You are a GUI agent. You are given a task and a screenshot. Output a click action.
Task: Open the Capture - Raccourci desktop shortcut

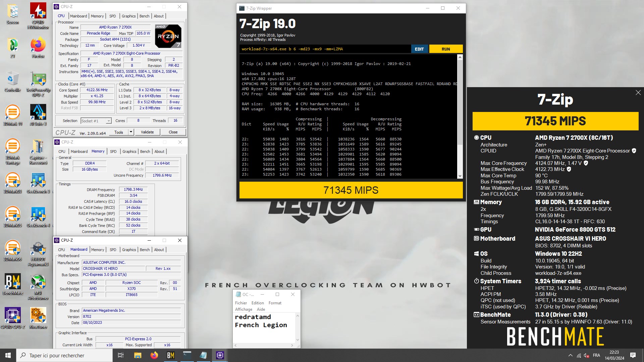(x=38, y=152)
